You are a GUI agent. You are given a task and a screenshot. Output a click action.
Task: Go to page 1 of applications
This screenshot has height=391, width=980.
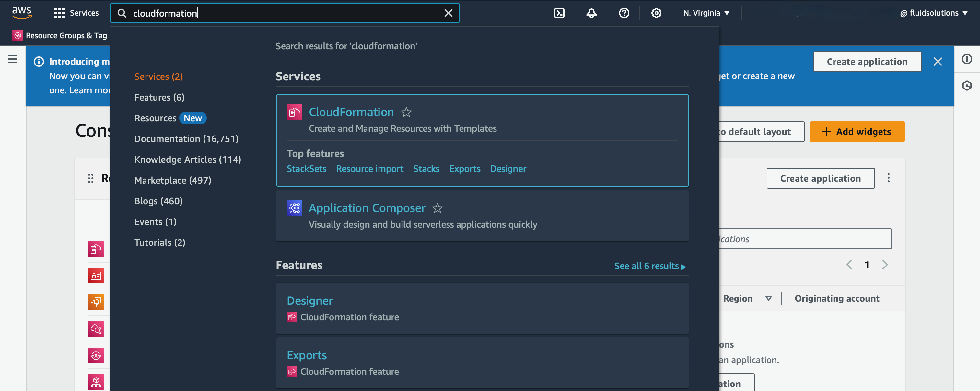(x=867, y=265)
